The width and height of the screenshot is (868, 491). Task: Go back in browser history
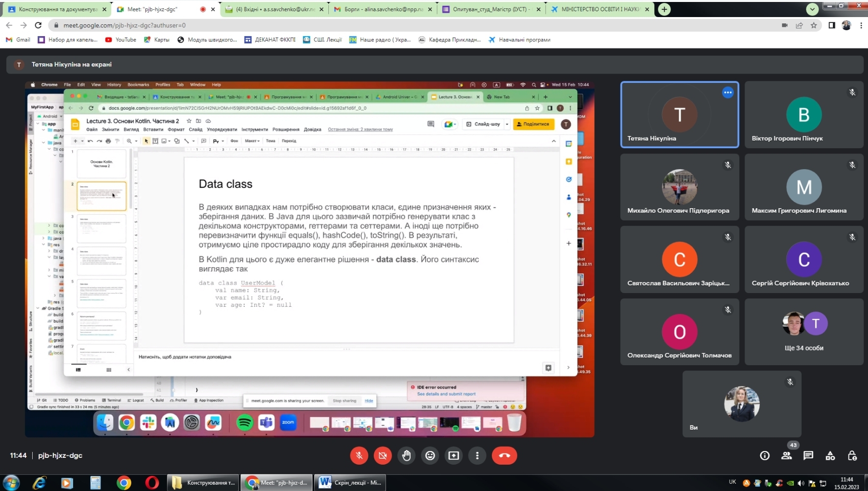(x=9, y=25)
